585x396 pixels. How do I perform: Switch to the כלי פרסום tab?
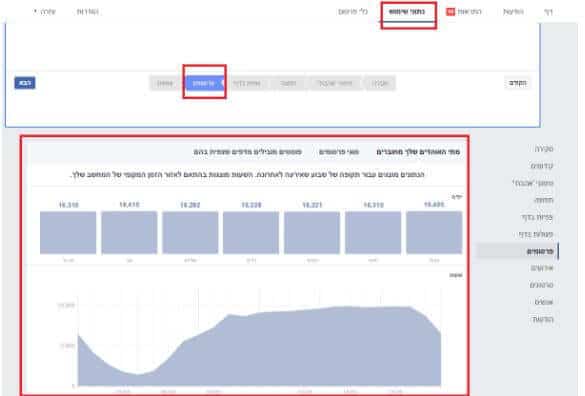click(x=353, y=12)
